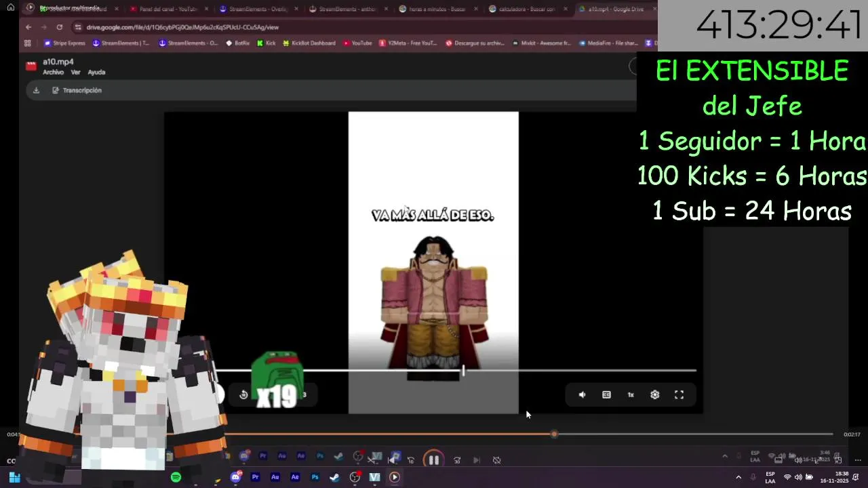Open the Ayuda menu
The width and height of the screenshot is (868, 488).
96,72
